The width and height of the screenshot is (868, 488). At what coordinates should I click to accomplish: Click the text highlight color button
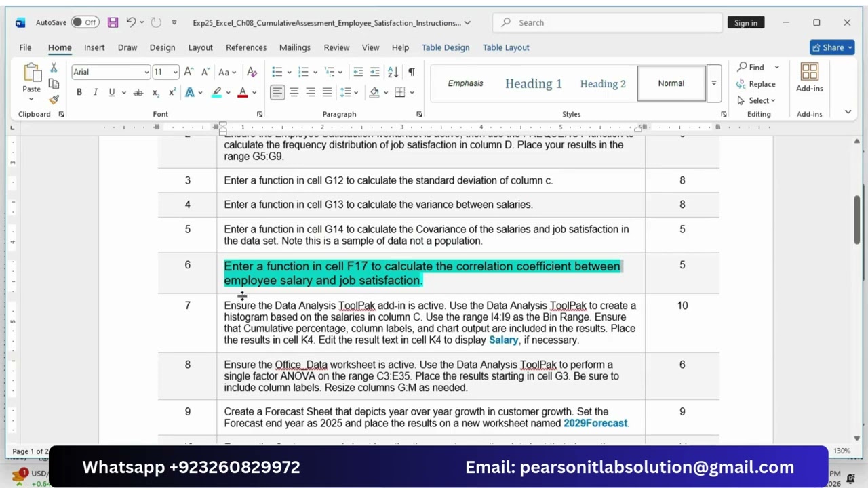click(217, 92)
